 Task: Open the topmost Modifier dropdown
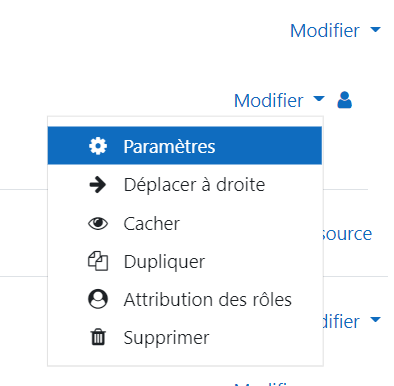coord(335,31)
